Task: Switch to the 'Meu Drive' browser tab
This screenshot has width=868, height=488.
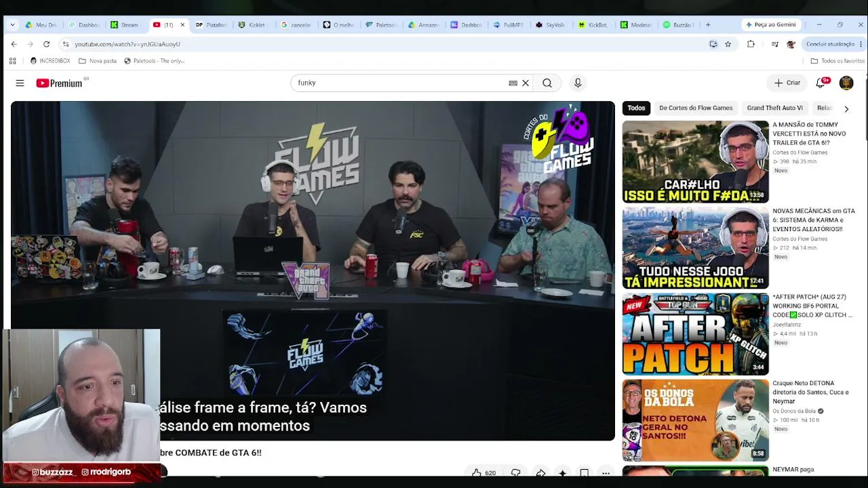Action: (42, 25)
